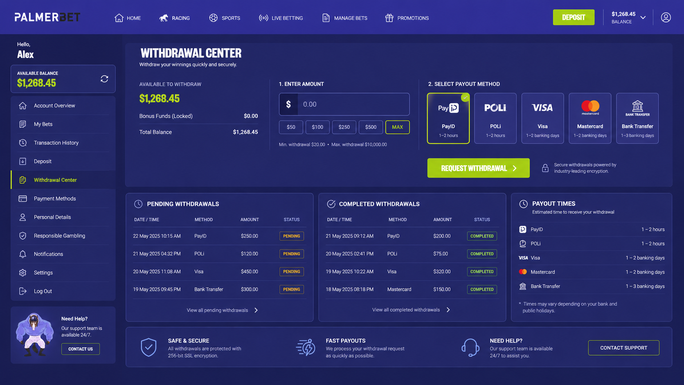The height and width of the screenshot is (385, 684).
Task: Select POLi payout method
Action: [496, 118]
